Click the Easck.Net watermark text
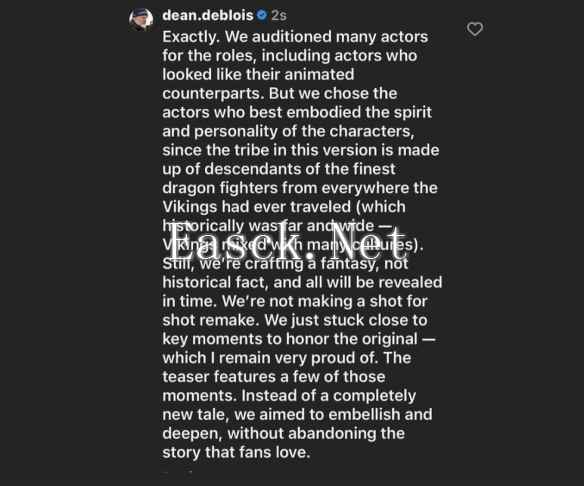The width and height of the screenshot is (584, 486). click(287, 242)
